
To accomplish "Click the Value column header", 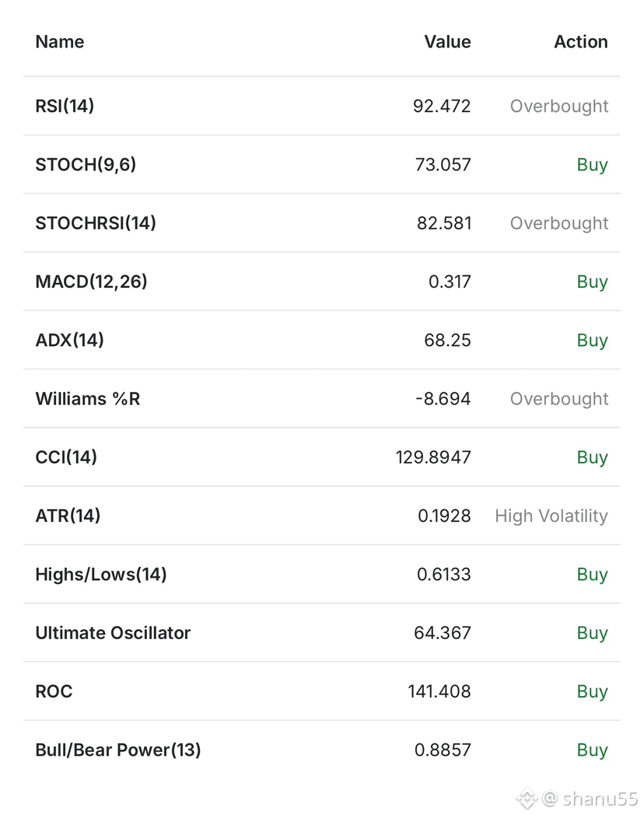I will pyautogui.click(x=447, y=42).
